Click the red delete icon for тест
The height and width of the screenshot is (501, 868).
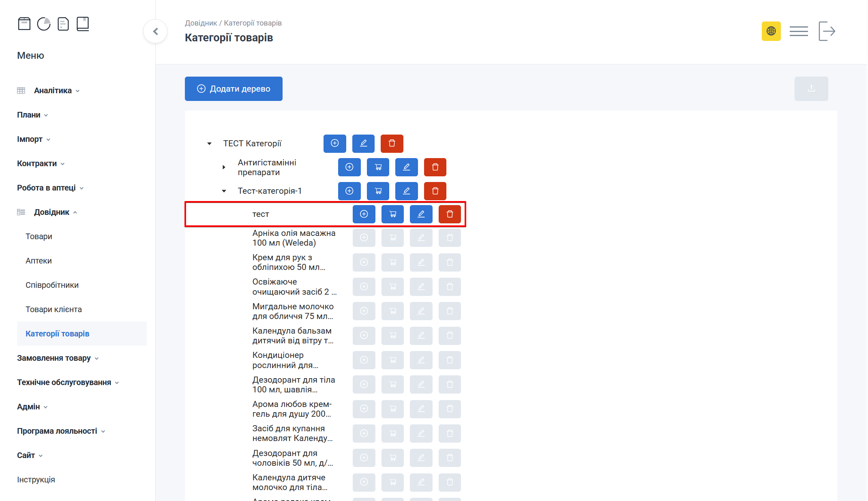coord(450,214)
